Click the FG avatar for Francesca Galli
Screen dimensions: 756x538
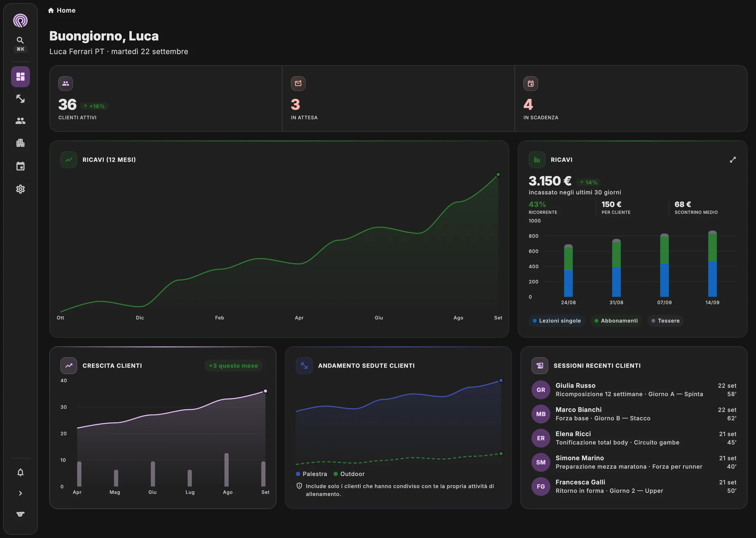(541, 487)
